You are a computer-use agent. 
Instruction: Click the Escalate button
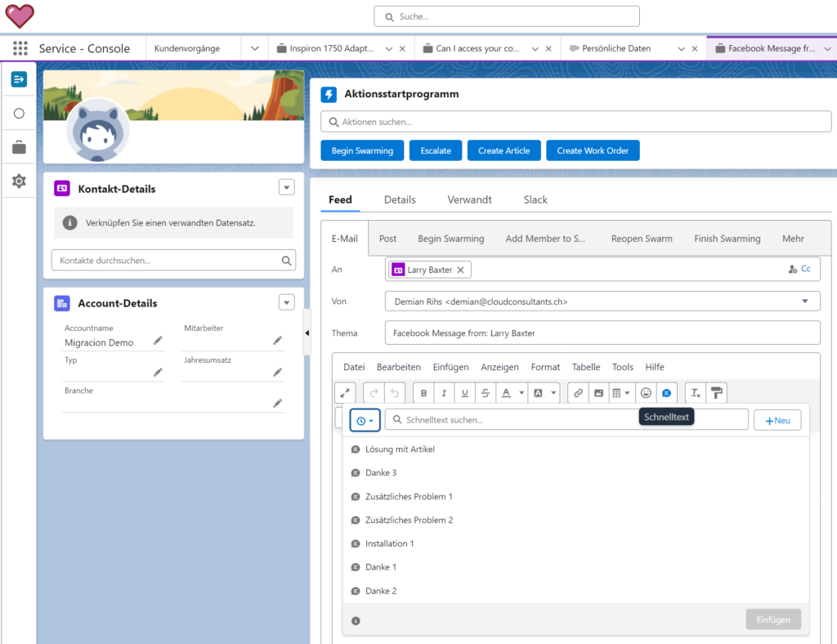click(436, 150)
